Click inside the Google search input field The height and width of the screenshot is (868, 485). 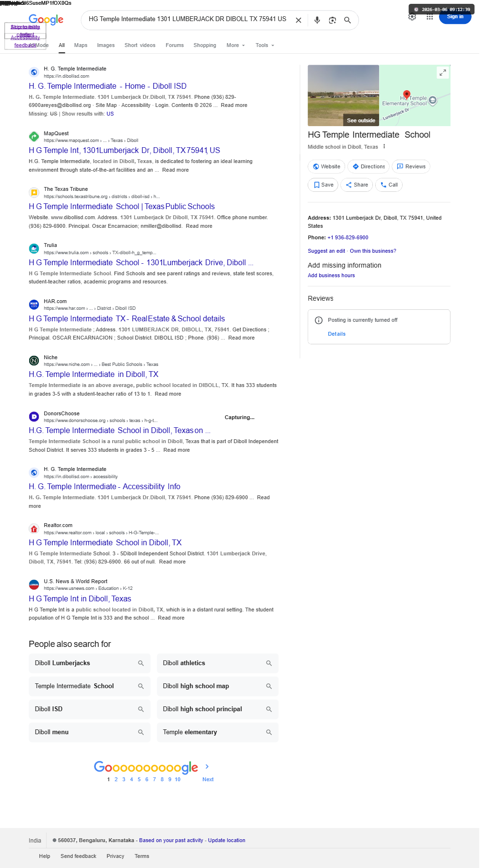pos(187,19)
